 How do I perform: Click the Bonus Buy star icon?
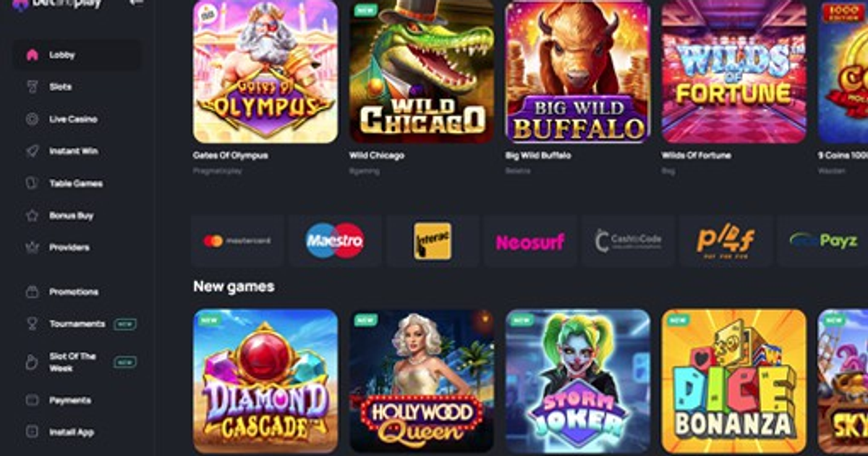[x=32, y=216]
